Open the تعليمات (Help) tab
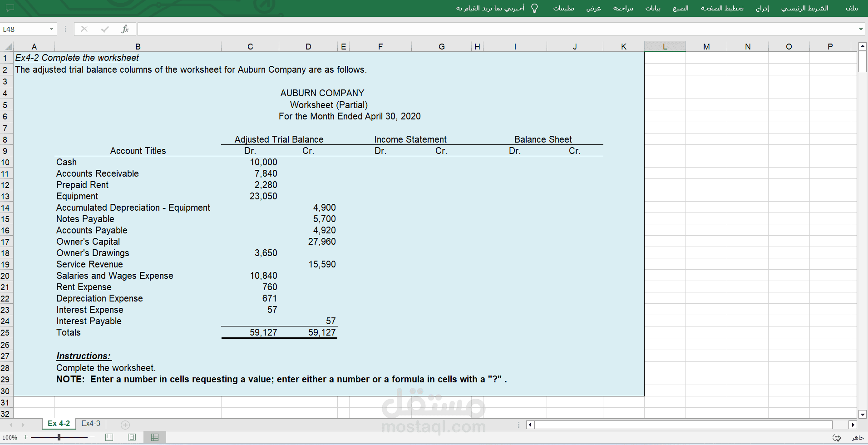 click(x=563, y=8)
